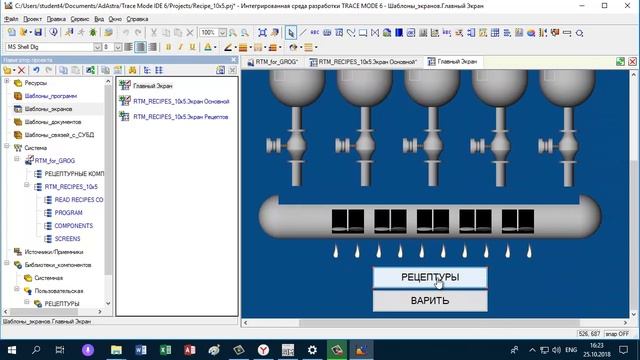Switch to the RTM_for_GROG tab

coord(273,62)
